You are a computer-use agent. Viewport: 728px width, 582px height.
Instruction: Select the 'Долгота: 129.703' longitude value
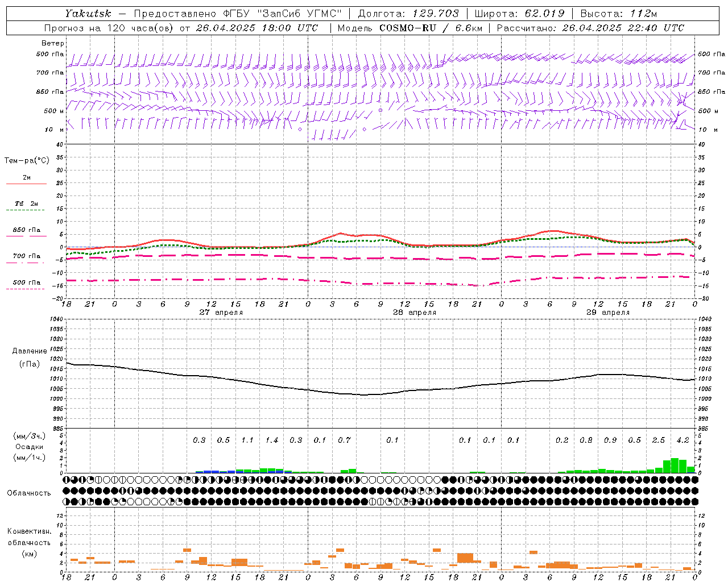[408, 13]
